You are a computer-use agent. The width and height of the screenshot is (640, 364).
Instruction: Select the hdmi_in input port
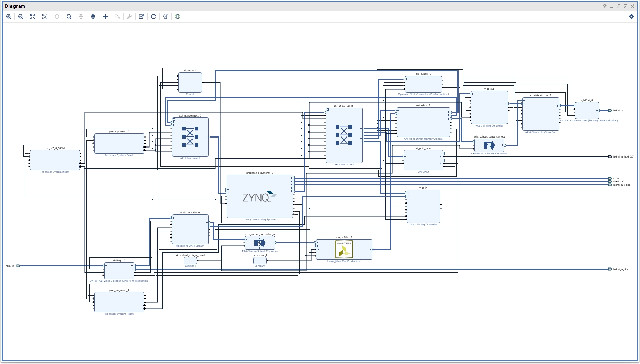point(18,266)
